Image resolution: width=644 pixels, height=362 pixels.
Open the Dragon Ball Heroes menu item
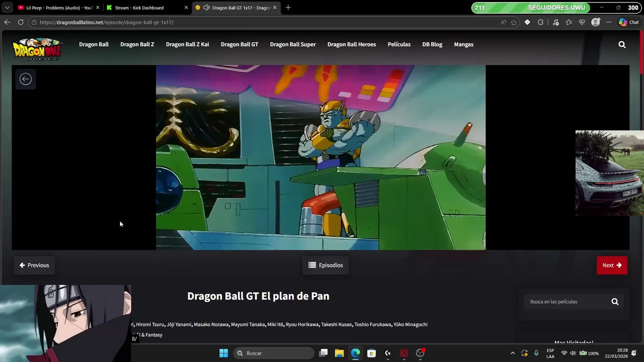point(352,44)
